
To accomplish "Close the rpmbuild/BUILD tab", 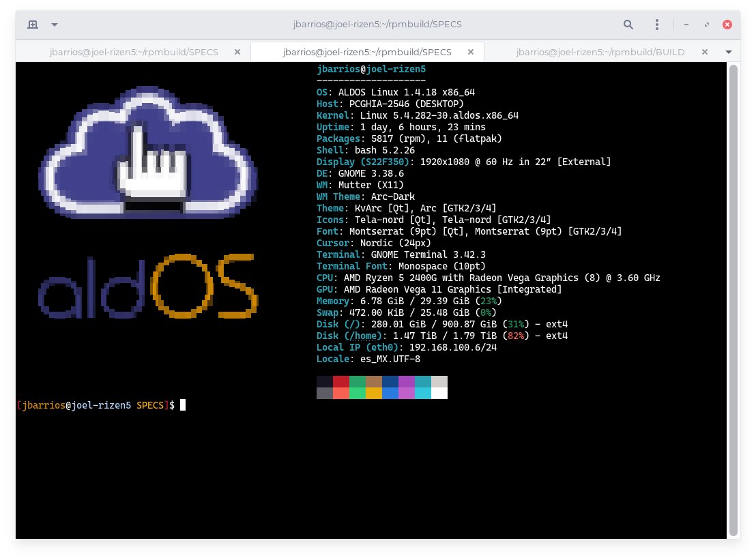I will point(704,52).
